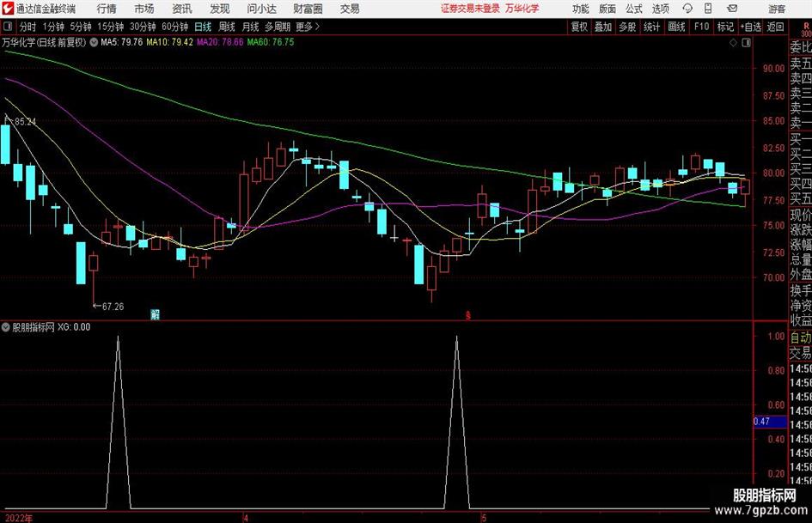Viewport: 812px width, 523px height.
Task: Select the 日线 daily period
Action: 203,27
